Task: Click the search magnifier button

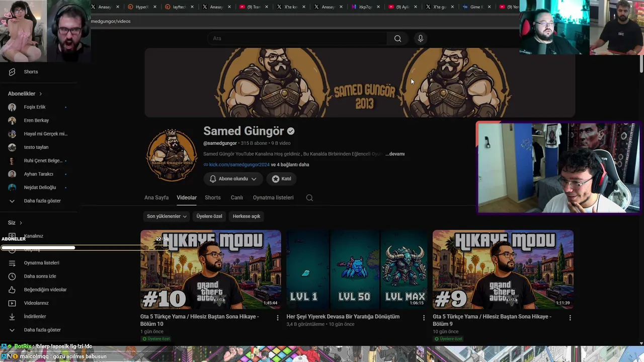Action: click(397, 39)
